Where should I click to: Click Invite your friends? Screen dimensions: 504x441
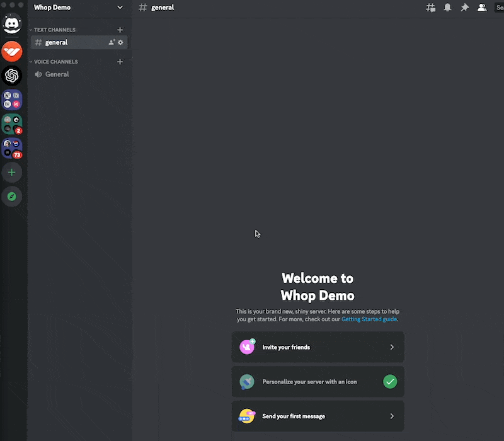click(x=318, y=347)
